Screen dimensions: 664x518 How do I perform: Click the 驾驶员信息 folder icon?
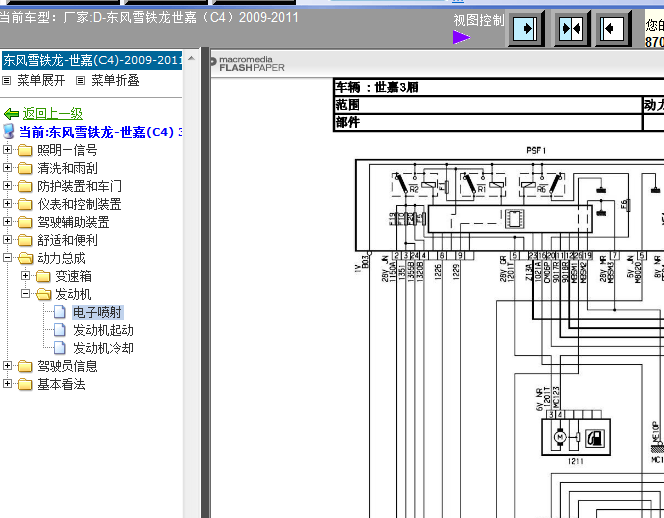point(25,366)
